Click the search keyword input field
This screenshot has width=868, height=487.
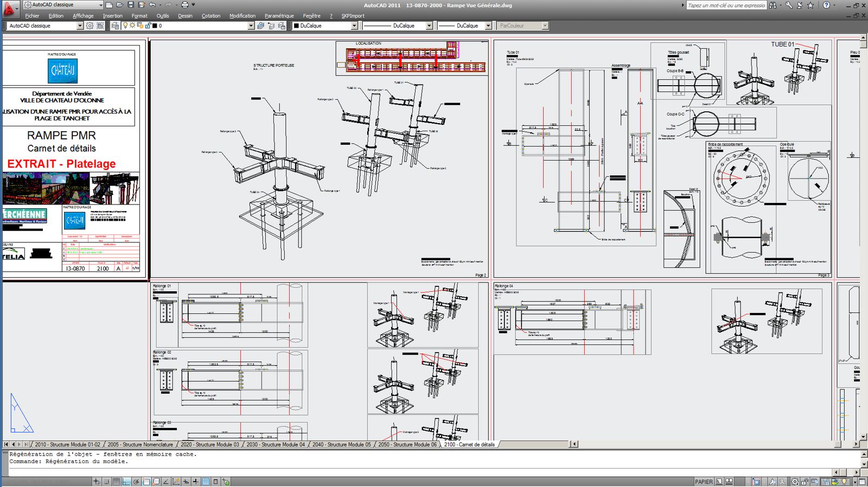726,5
